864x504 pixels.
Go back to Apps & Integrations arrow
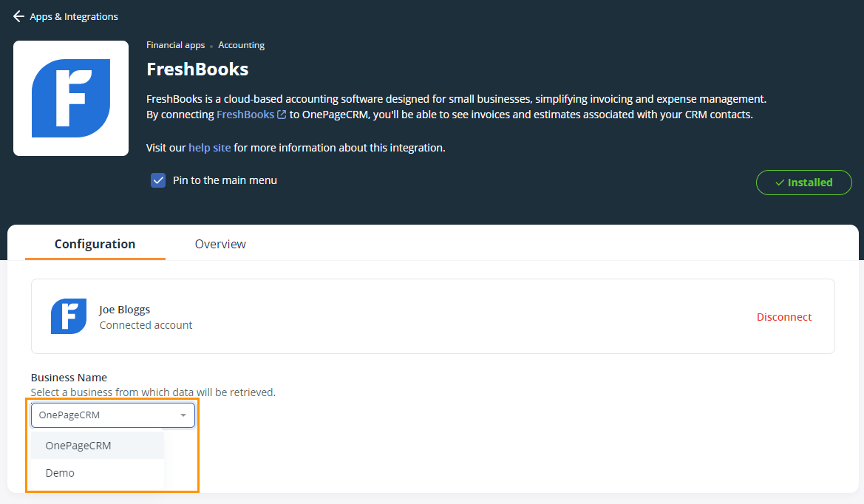tap(18, 16)
